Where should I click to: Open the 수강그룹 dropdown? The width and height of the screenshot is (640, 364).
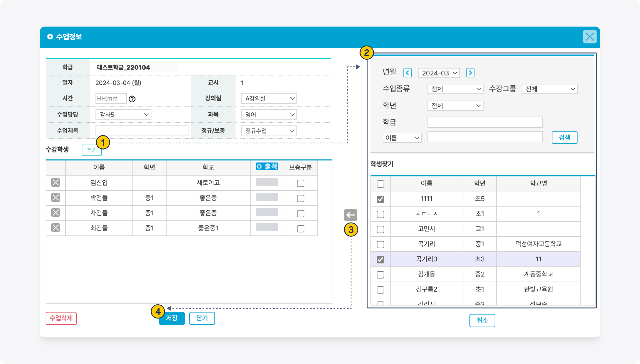point(549,89)
